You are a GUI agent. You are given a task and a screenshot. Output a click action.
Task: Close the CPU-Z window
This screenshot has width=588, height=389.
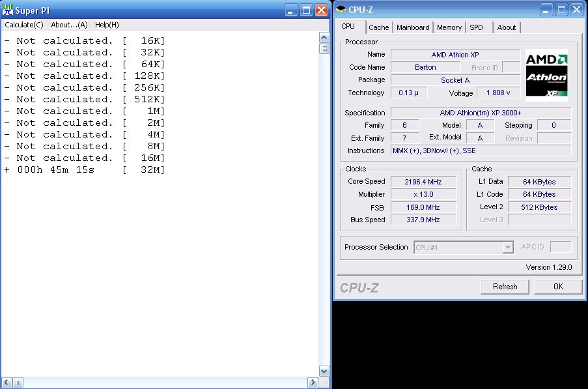[577, 10]
